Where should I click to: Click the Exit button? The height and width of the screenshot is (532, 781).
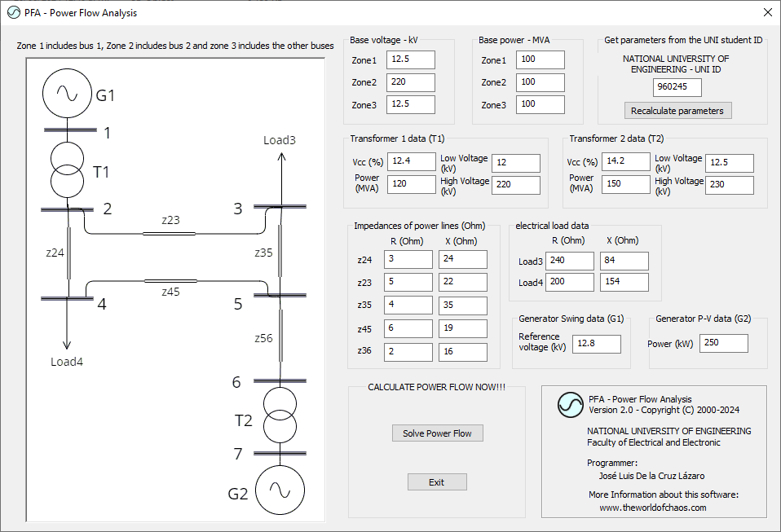(437, 481)
